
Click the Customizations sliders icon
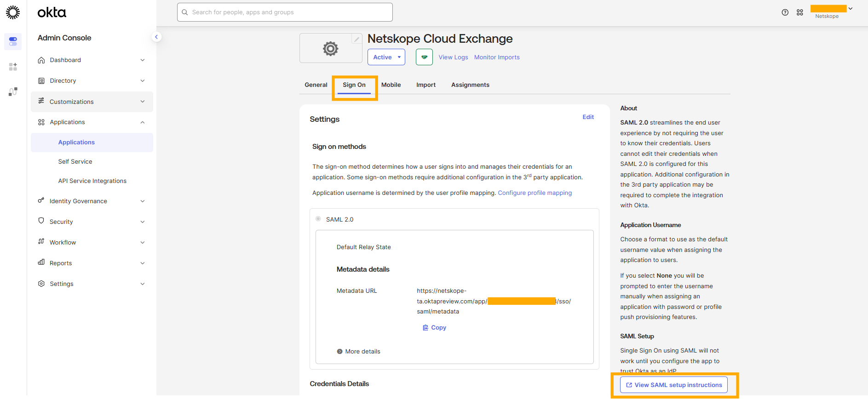click(x=41, y=101)
